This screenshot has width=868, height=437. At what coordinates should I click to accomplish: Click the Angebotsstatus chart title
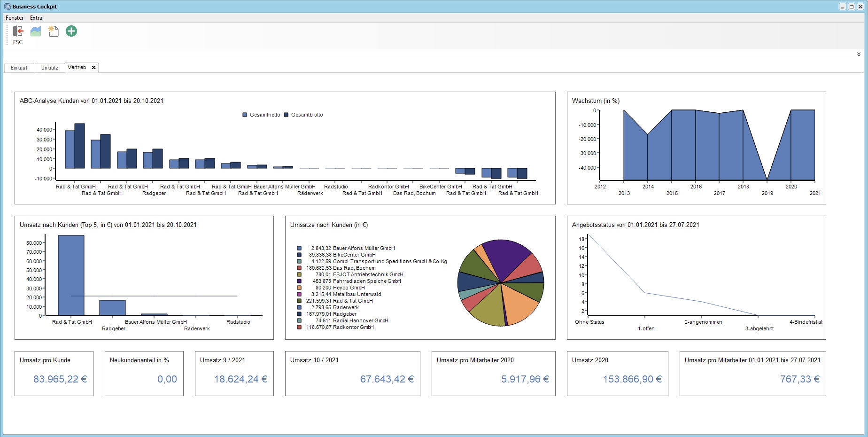pos(635,225)
